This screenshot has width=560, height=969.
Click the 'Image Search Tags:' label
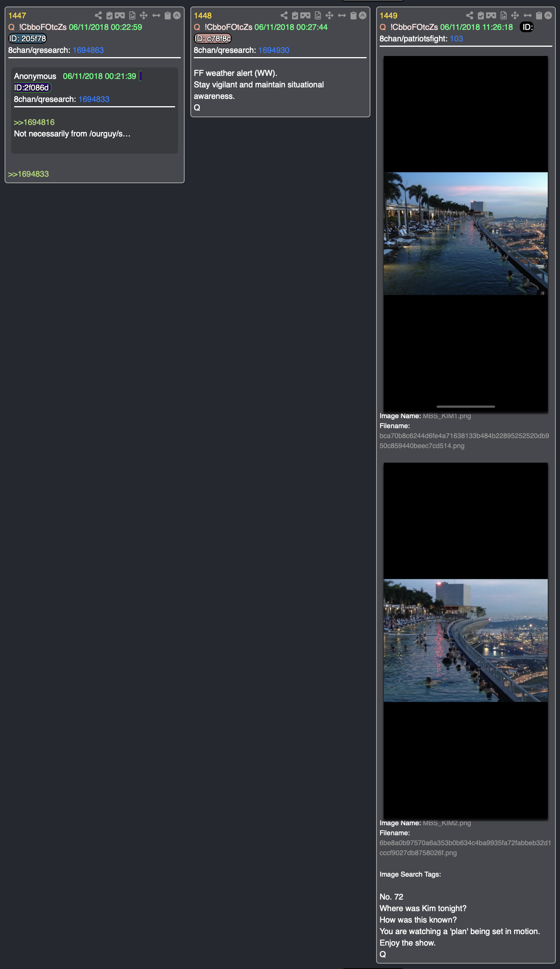[410, 874]
